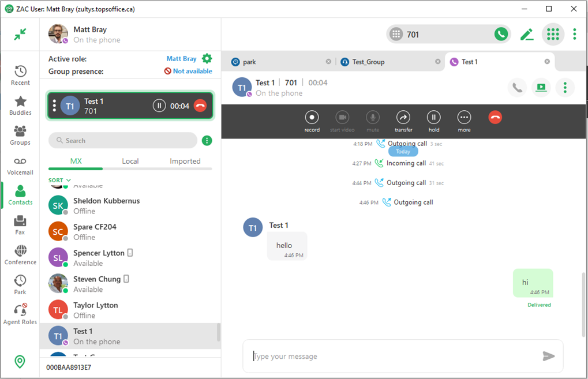Switch to the Local contacts tab

[x=130, y=162]
